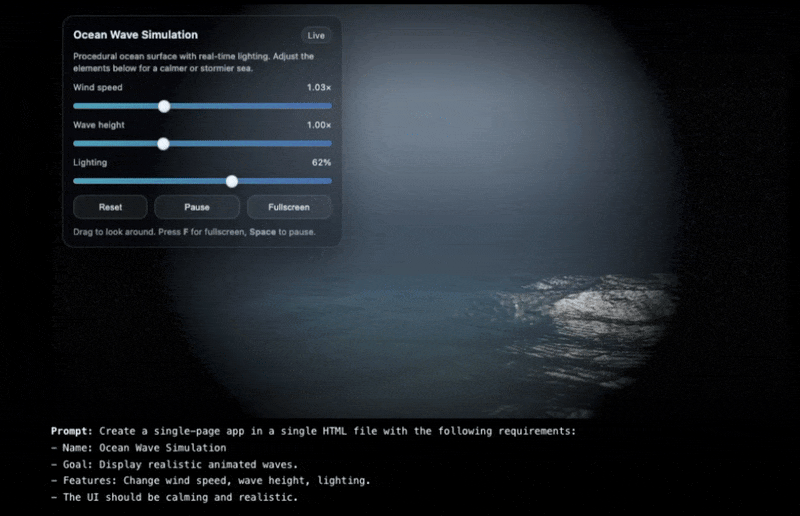The image size is (800, 516).
Task: Click the Ocean Wave Simulation panel title
Action: [x=135, y=35]
